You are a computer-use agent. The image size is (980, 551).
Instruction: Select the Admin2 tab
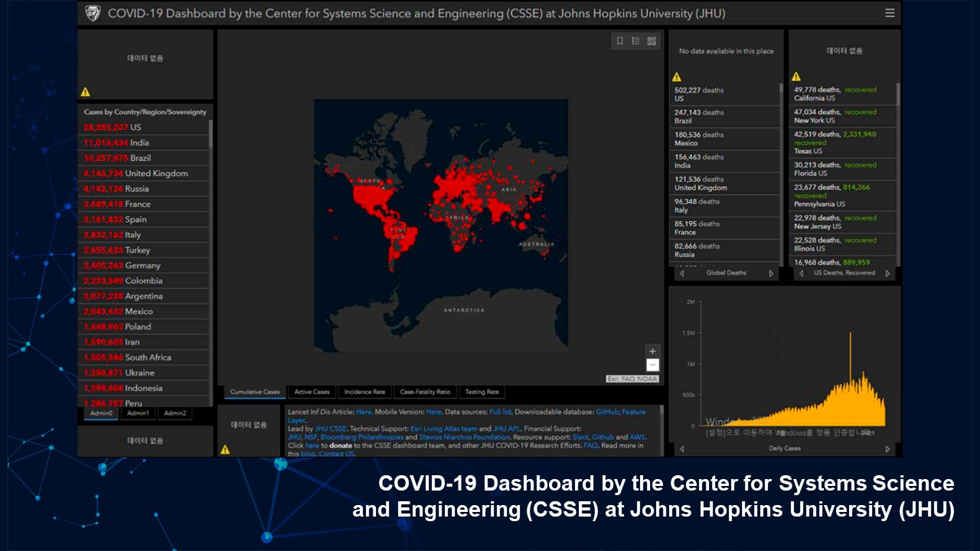(x=175, y=413)
